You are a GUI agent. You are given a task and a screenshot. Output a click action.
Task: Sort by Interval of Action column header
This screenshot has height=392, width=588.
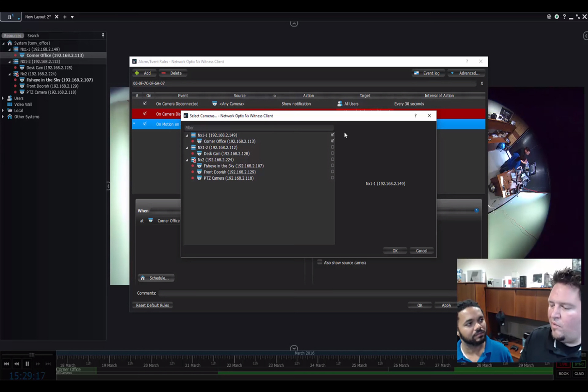coord(439,96)
